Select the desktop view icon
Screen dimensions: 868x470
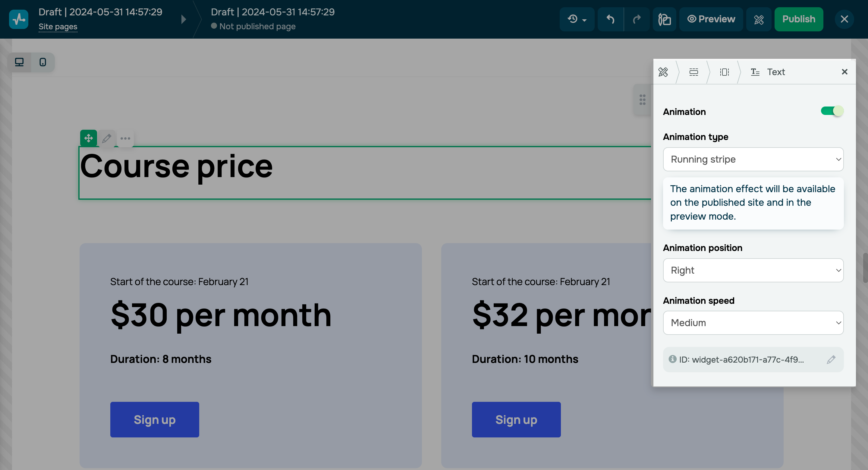tap(19, 62)
